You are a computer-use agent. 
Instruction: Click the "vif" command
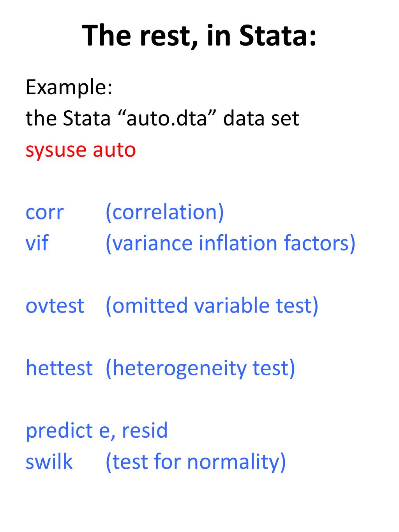(37, 243)
